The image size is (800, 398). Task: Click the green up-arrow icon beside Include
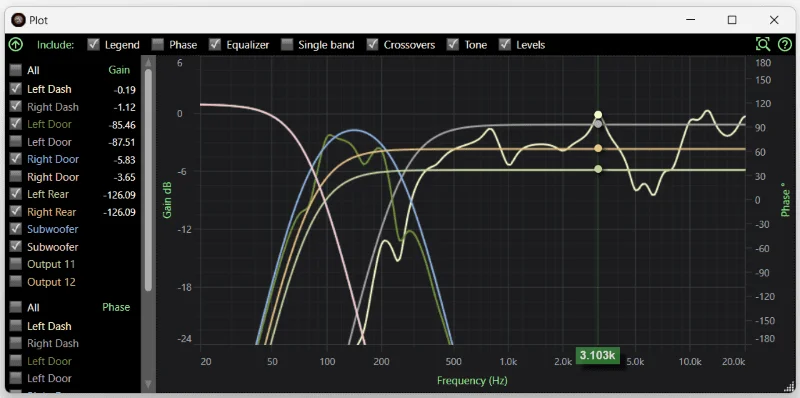(16, 45)
